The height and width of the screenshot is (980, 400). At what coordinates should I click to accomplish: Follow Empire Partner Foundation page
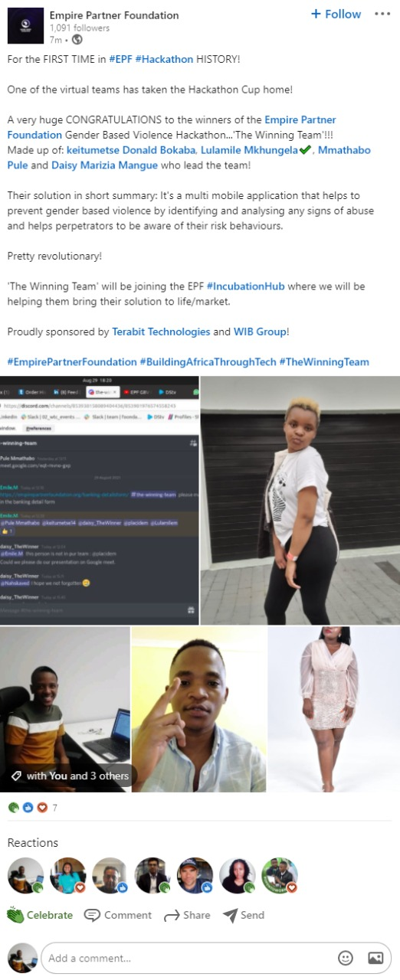[336, 15]
